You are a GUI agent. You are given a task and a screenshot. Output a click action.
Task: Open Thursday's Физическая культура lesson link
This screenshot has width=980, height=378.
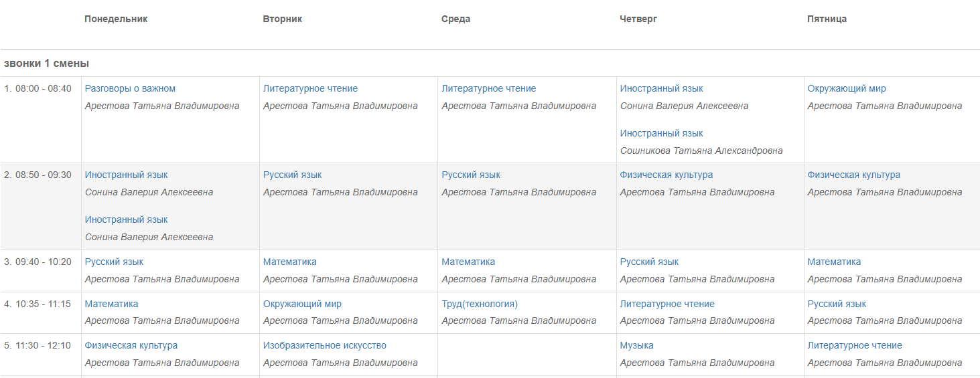pos(666,175)
